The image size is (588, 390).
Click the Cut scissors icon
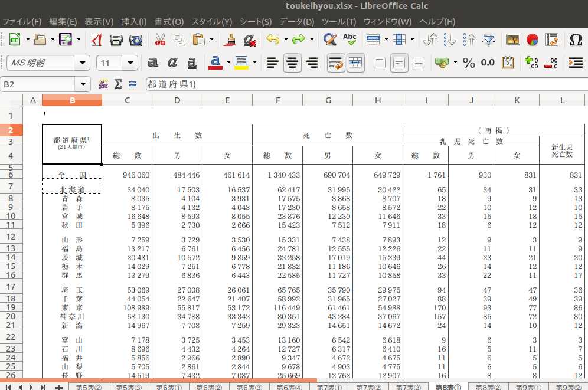click(x=160, y=40)
